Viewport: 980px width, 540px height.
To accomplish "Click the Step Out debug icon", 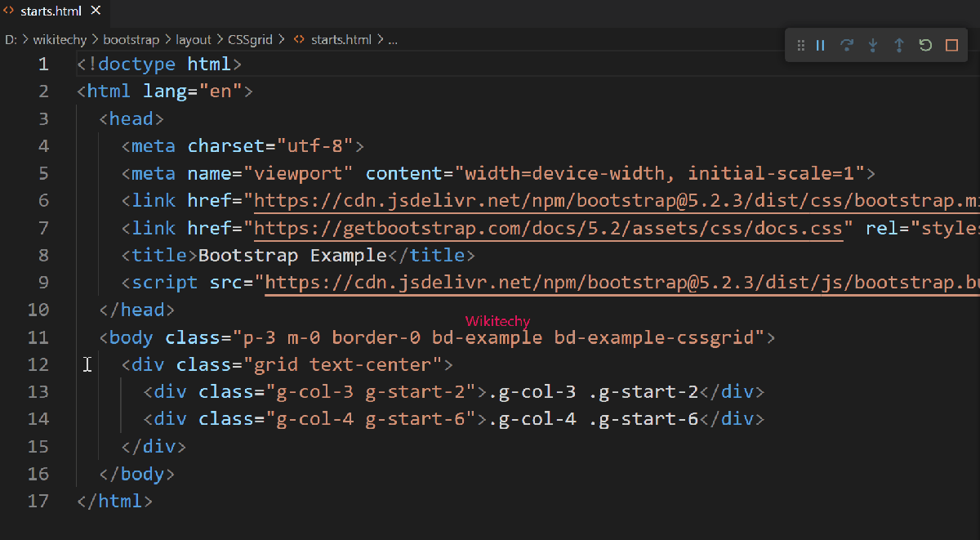I will click(899, 45).
